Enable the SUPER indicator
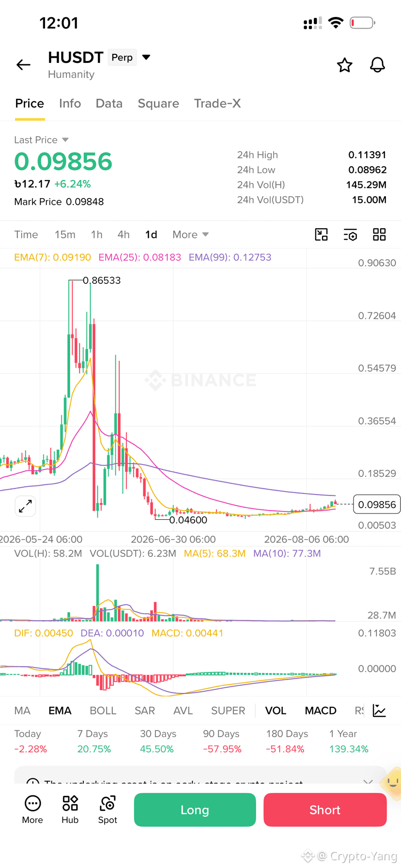Image resolution: width=401 pixels, height=868 pixels. 228,711
